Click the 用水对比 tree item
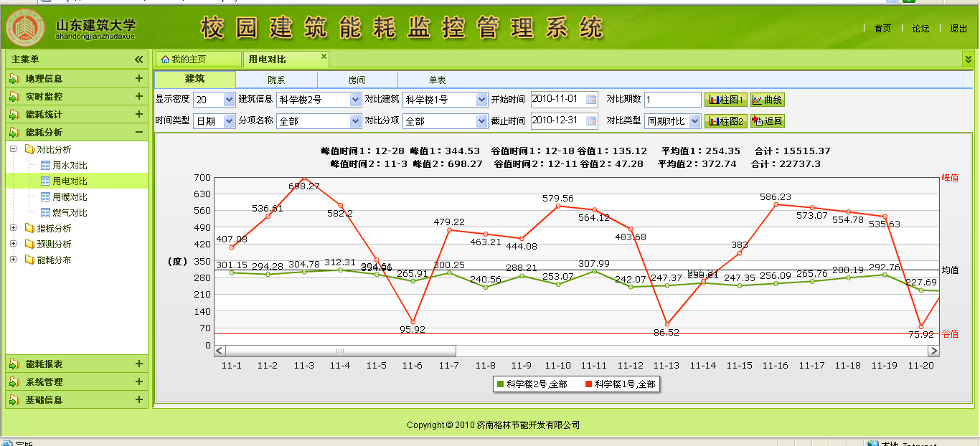Screen dimensions: 980x446 (69, 166)
